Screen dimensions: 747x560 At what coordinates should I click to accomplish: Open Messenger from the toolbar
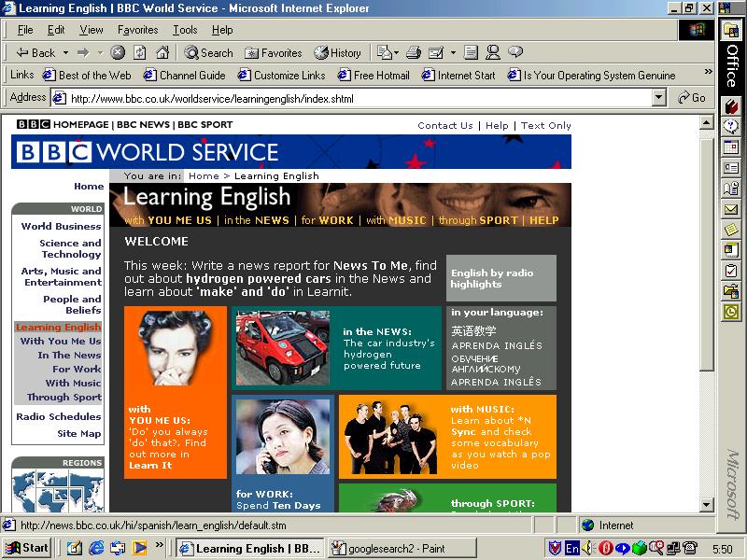click(493, 52)
